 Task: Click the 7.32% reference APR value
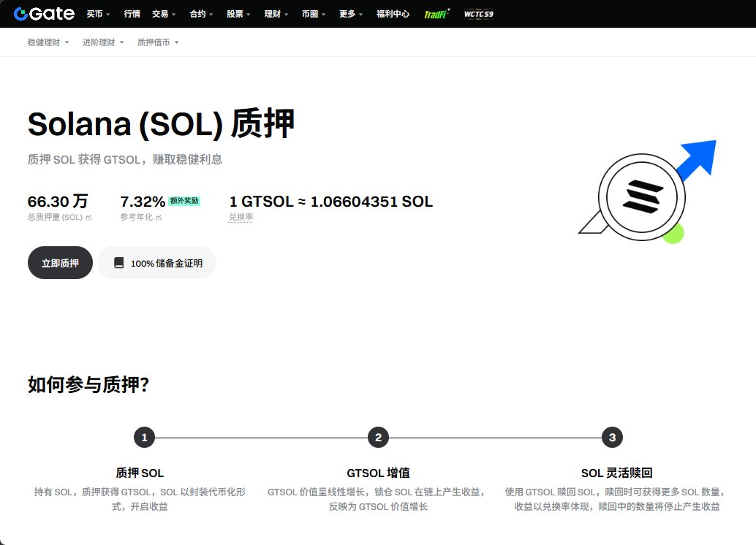pyautogui.click(x=143, y=201)
